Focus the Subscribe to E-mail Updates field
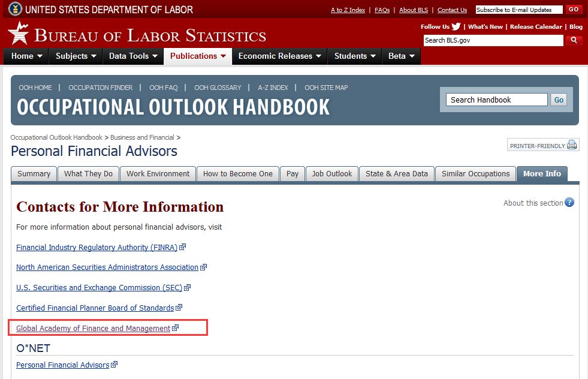Image resolution: width=588 pixels, height=379 pixels. (x=520, y=10)
